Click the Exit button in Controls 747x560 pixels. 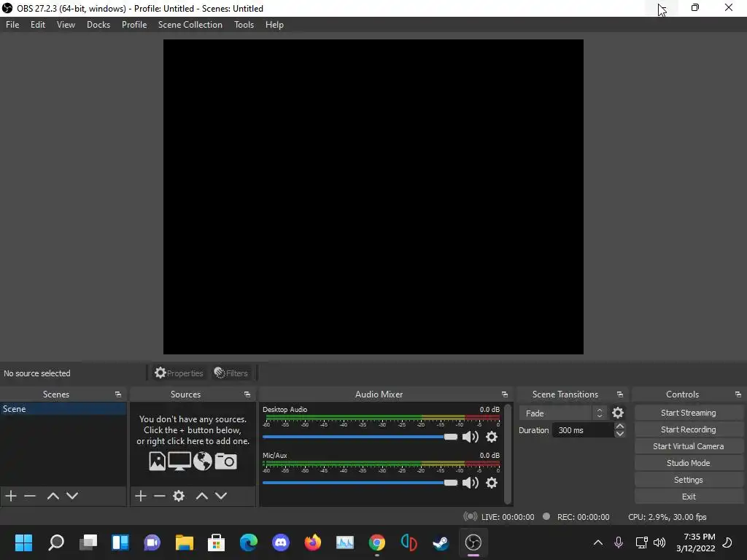(x=689, y=496)
